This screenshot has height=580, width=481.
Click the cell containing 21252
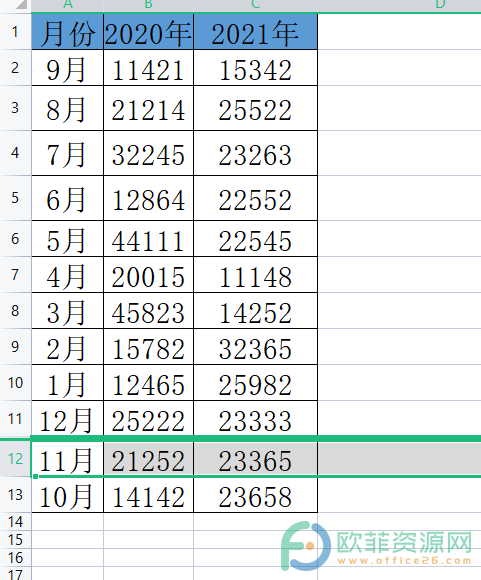[x=148, y=459]
